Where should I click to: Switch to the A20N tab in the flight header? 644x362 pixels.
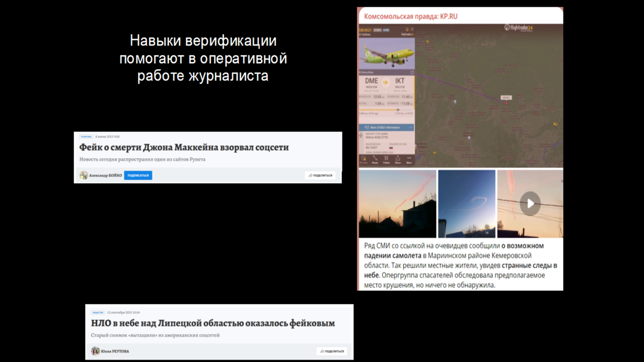385,29
